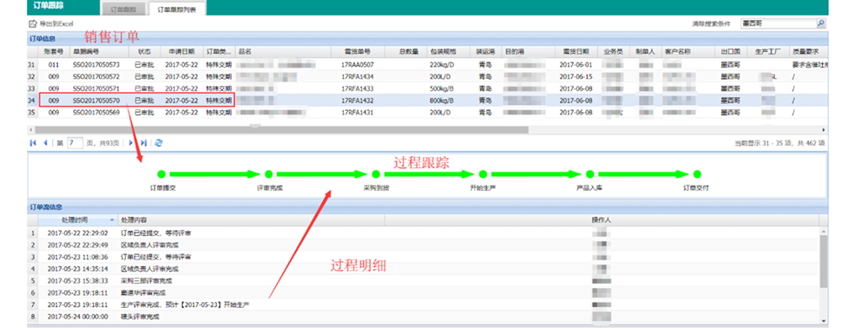Select log row 2017-05-22 22:29:02
Image resolution: width=868 pixels, height=328 pixels.
(x=424, y=233)
